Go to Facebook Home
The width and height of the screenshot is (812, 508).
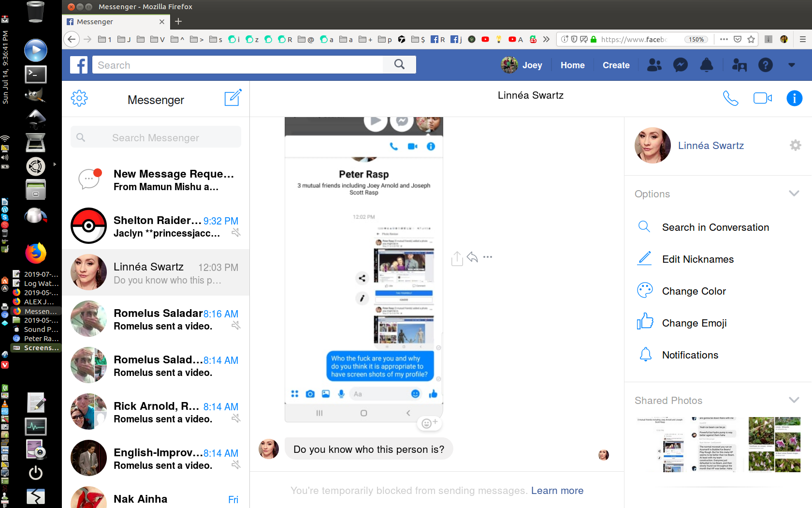coord(572,65)
